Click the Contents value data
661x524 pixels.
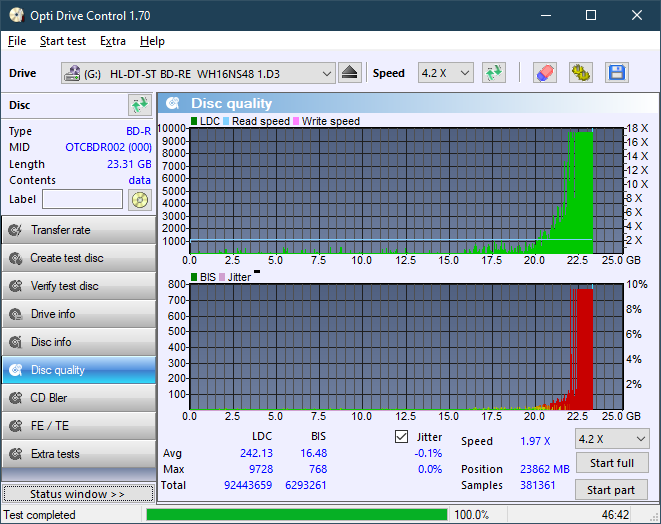click(140, 180)
